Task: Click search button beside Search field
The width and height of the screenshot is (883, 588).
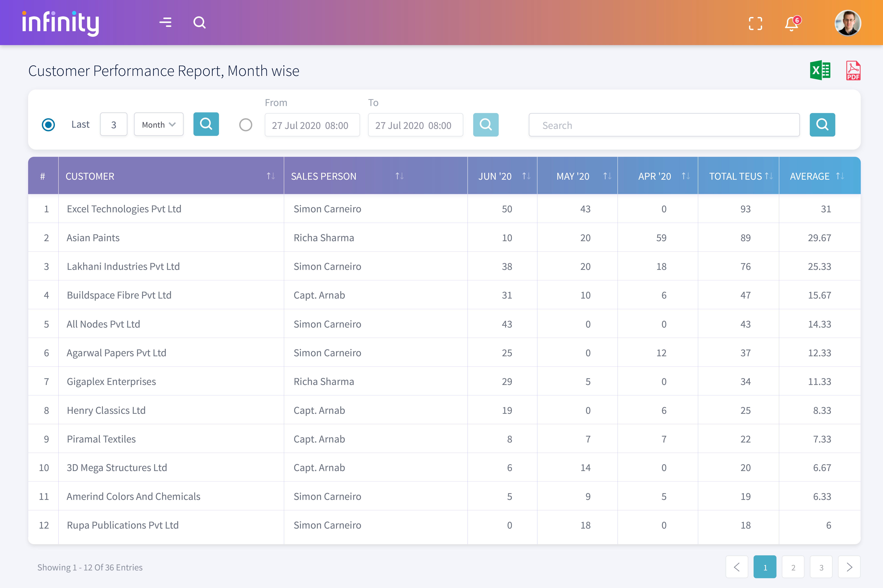Action: coord(822,124)
